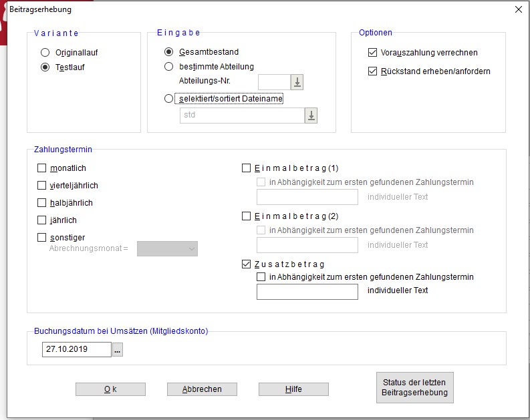Viewport: 530px width, 420px height.
Task: Choose bestimmte Abteilung input option
Action: 169,66
